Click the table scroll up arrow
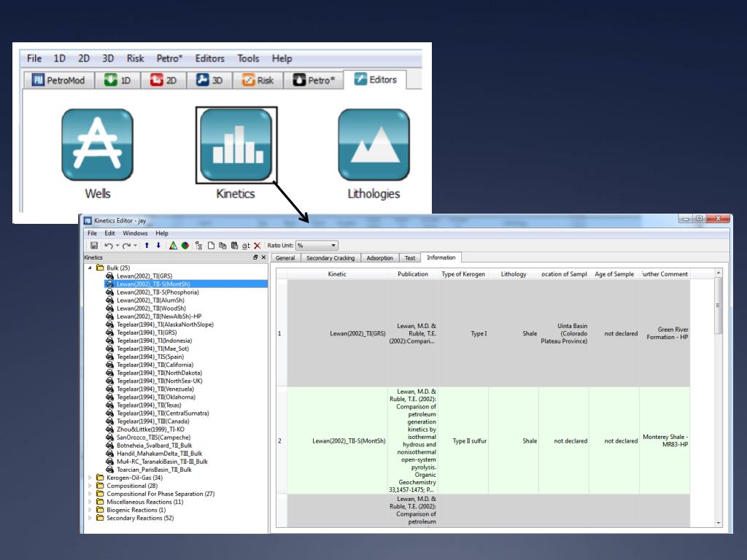747x560 pixels. pyautogui.click(x=719, y=273)
